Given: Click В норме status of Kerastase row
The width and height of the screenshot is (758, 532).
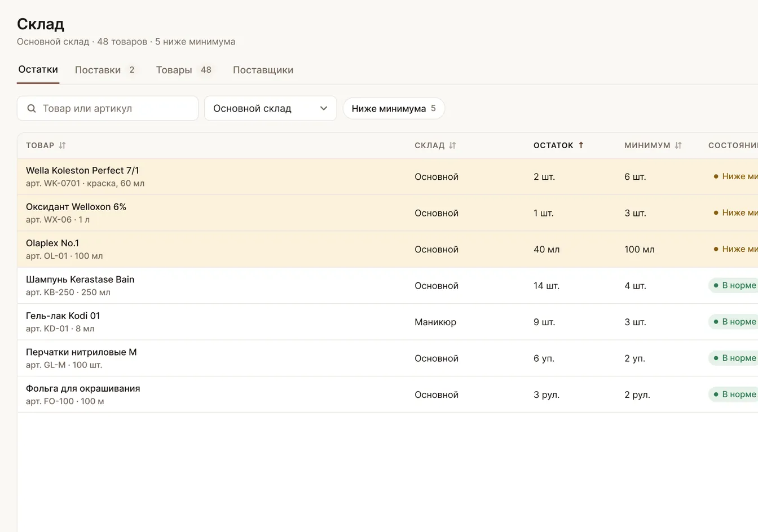Looking at the screenshot, I should coord(733,285).
